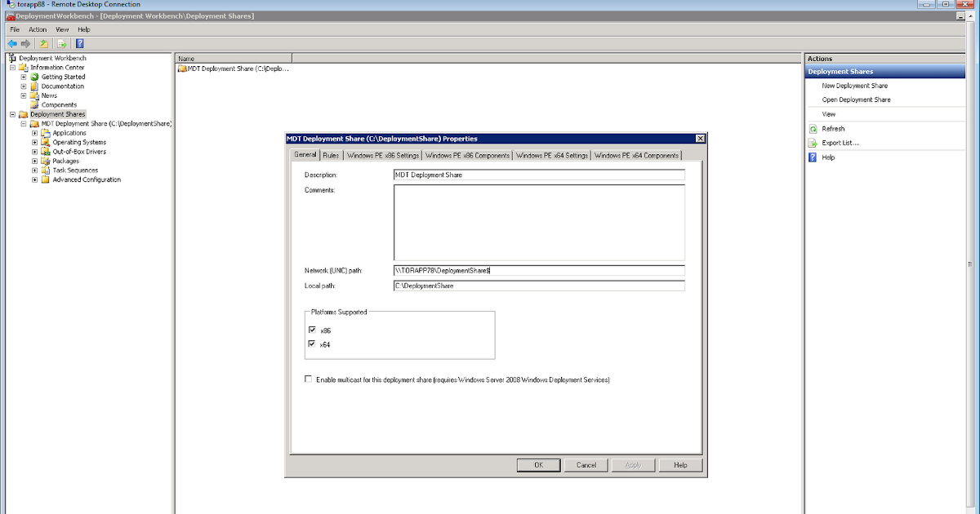Switch to the Rules tab
The width and height of the screenshot is (980, 514).
click(331, 154)
